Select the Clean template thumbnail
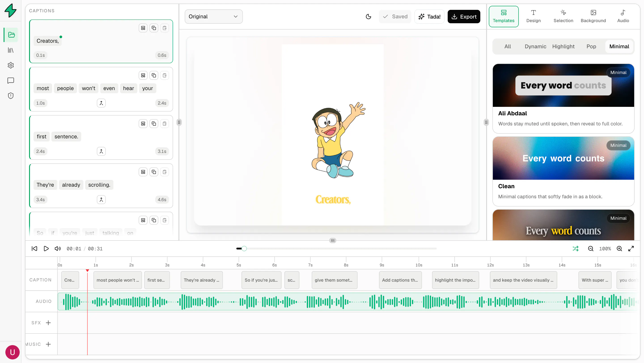The height and width of the screenshot is (363, 644). pos(563,158)
